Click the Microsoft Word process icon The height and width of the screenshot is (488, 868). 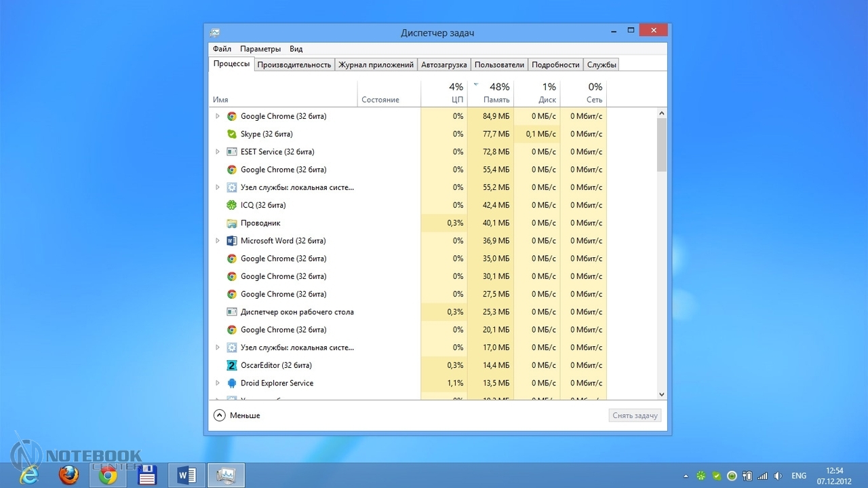click(232, 241)
